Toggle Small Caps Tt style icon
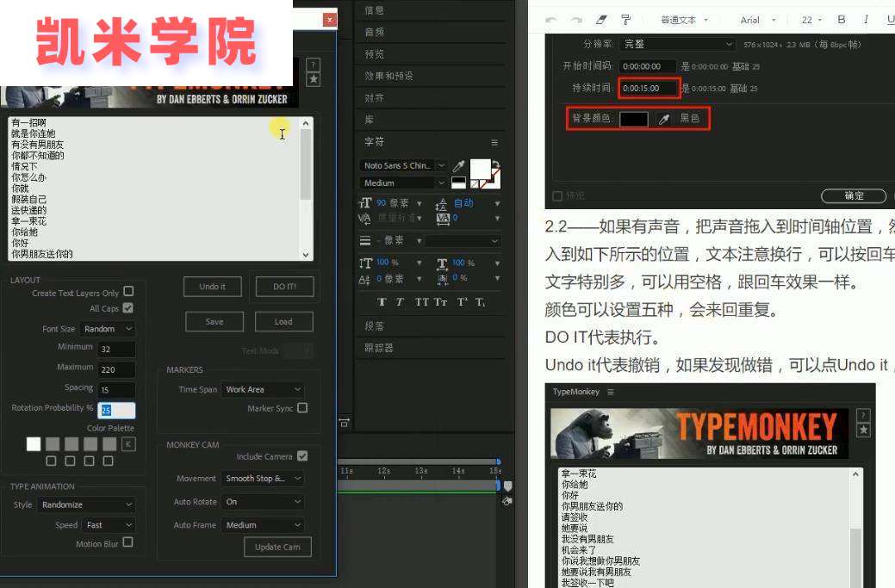 (440, 301)
